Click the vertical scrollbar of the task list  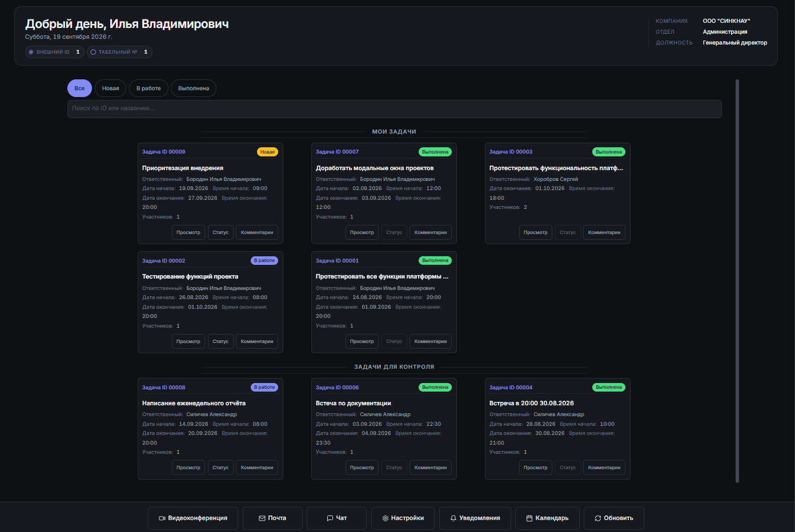737,281
